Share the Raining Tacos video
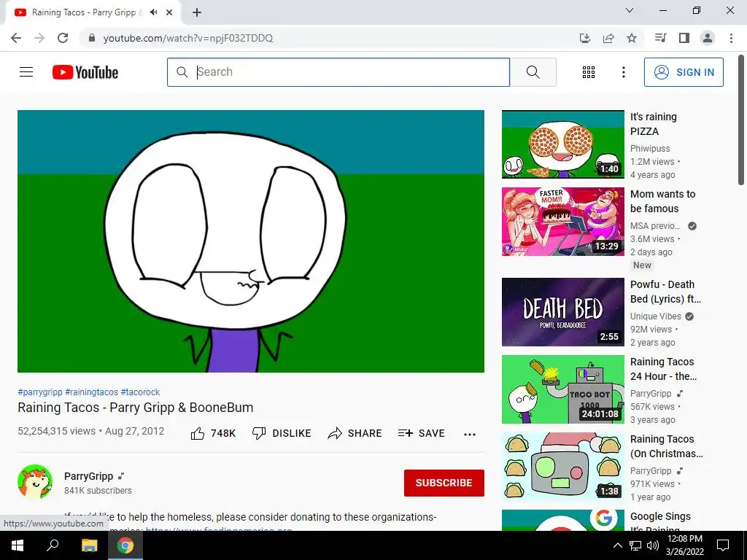This screenshot has height=560, width=747. pos(355,433)
